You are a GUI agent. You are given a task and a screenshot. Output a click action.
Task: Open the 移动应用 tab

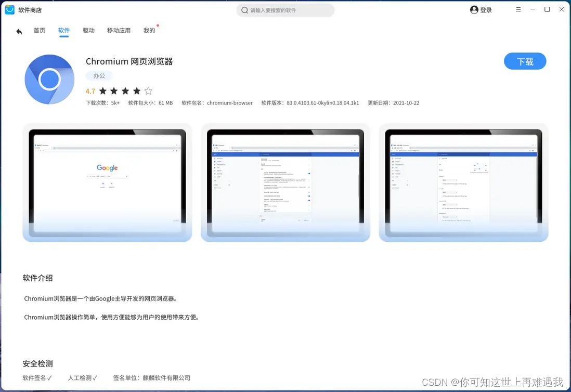(x=119, y=31)
